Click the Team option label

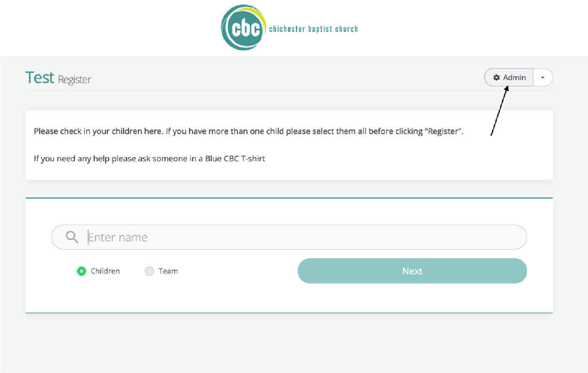point(168,271)
